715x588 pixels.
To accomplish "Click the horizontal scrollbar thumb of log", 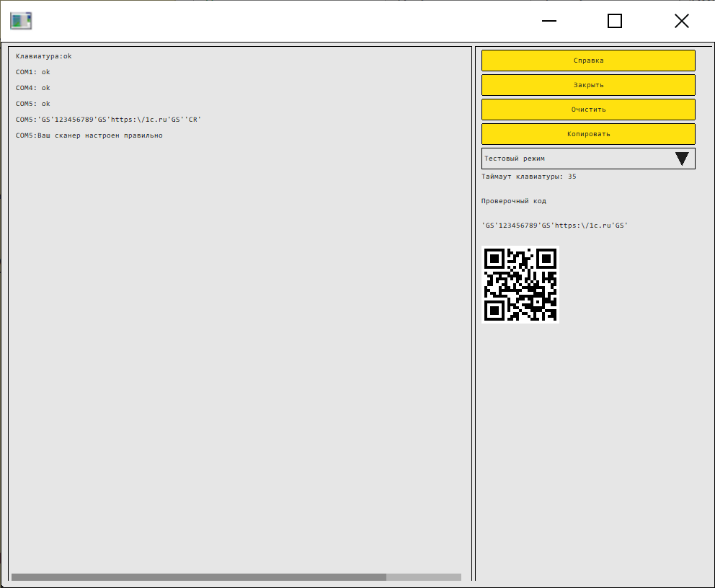I will 199,577.
